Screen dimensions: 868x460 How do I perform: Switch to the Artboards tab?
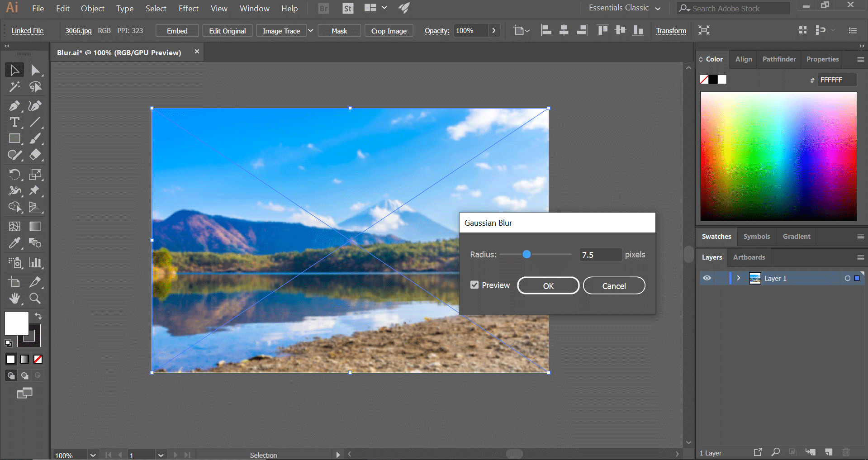coord(749,257)
